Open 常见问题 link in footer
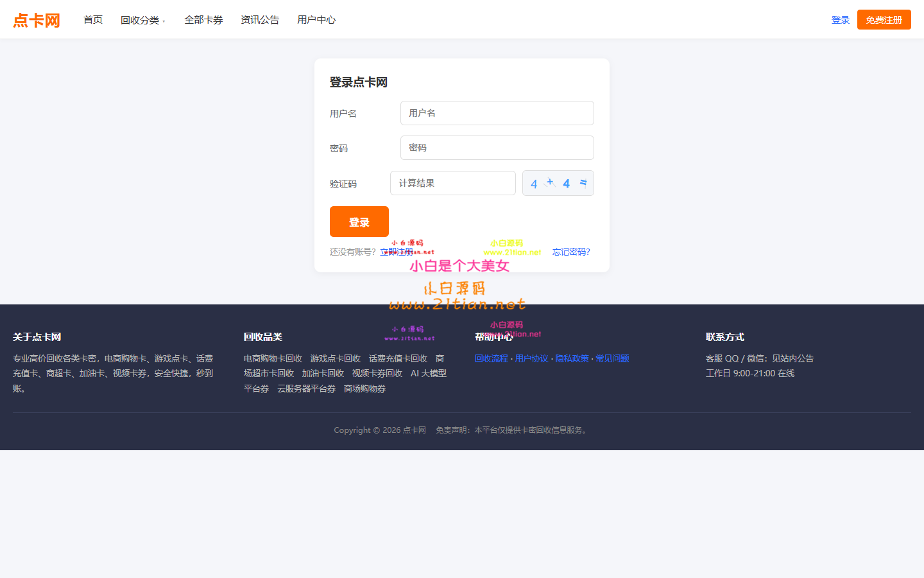This screenshot has height=578, width=924. click(x=612, y=358)
